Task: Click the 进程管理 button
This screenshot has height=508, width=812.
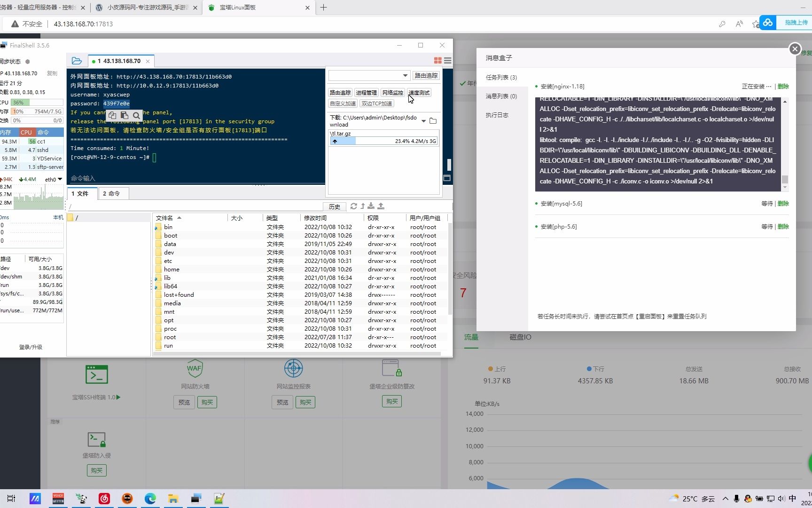Action: 366,93
